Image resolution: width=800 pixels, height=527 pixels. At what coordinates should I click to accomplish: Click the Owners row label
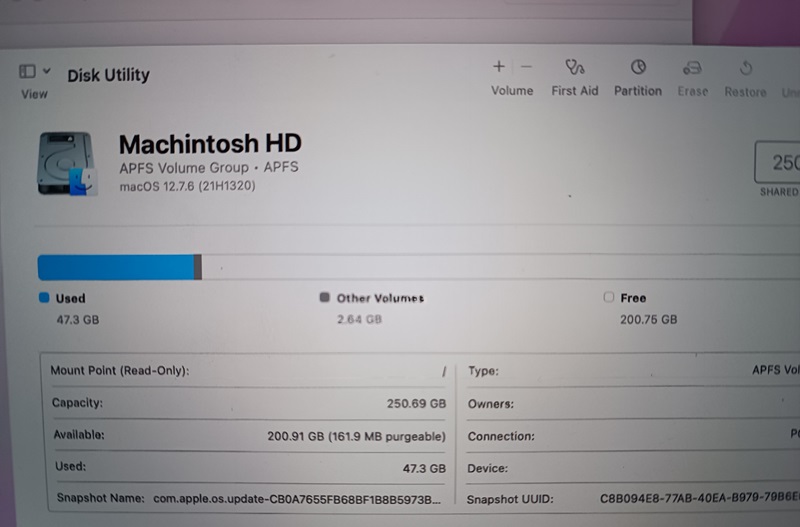click(490, 404)
